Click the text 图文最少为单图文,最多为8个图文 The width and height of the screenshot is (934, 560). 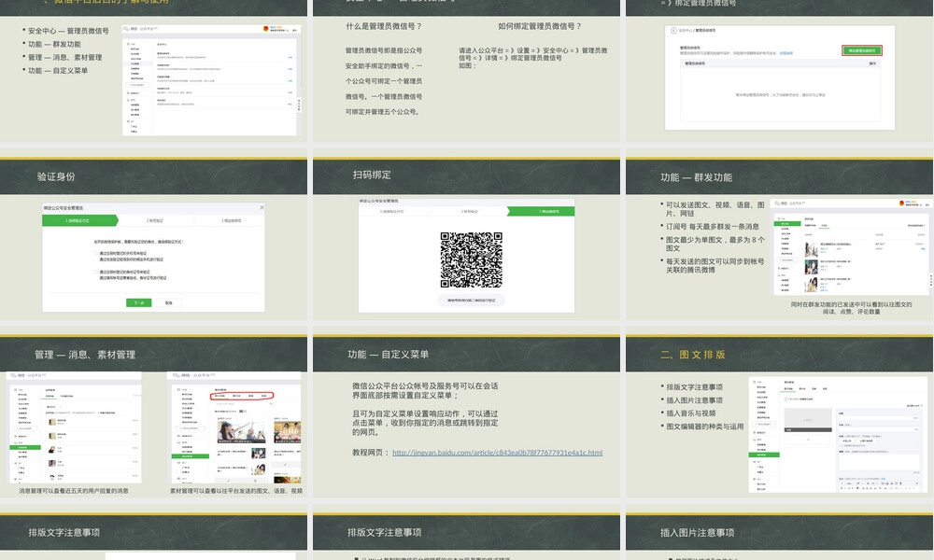(x=715, y=244)
